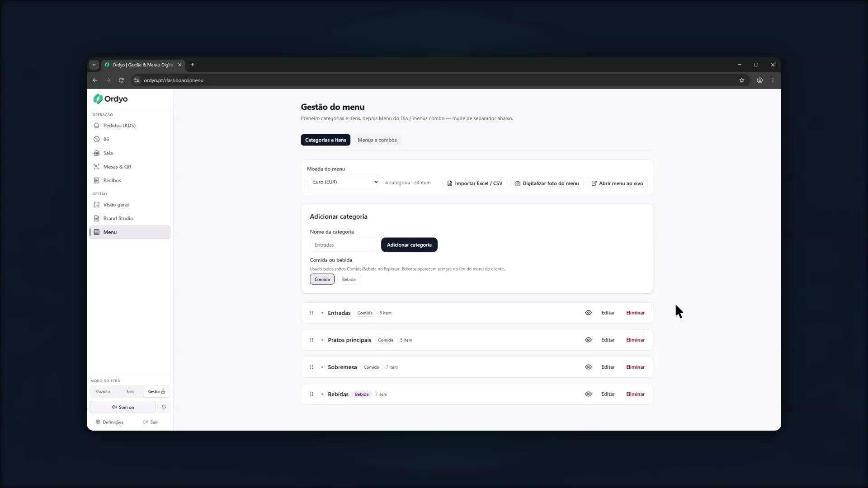Bookmark this page with star icon
This screenshot has height=488, width=868.
click(x=741, y=80)
